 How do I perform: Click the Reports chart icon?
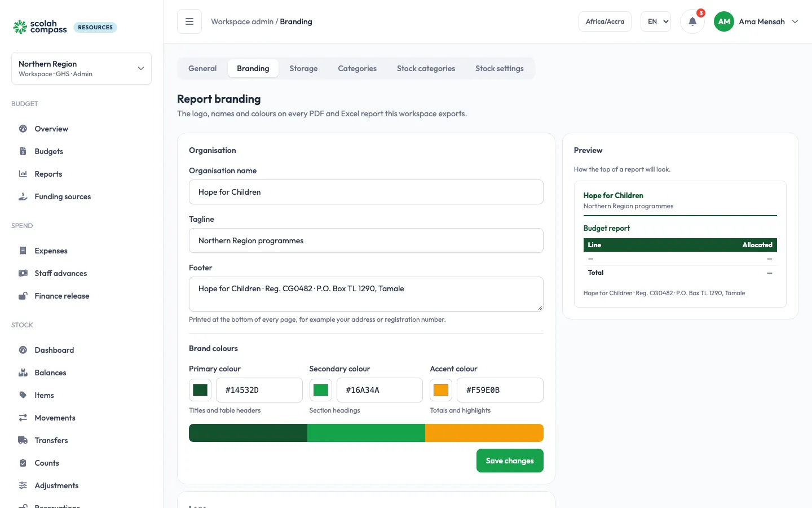click(x=23, y=174)
